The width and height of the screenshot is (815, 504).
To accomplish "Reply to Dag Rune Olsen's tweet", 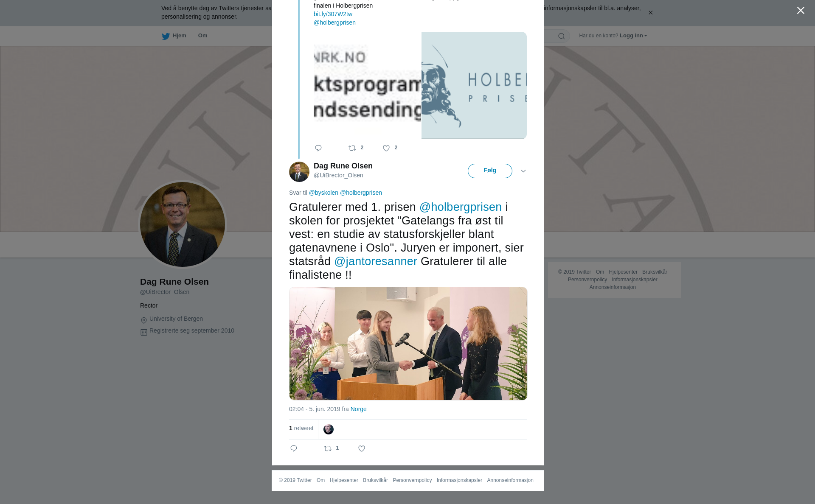I will pos(294,448).
